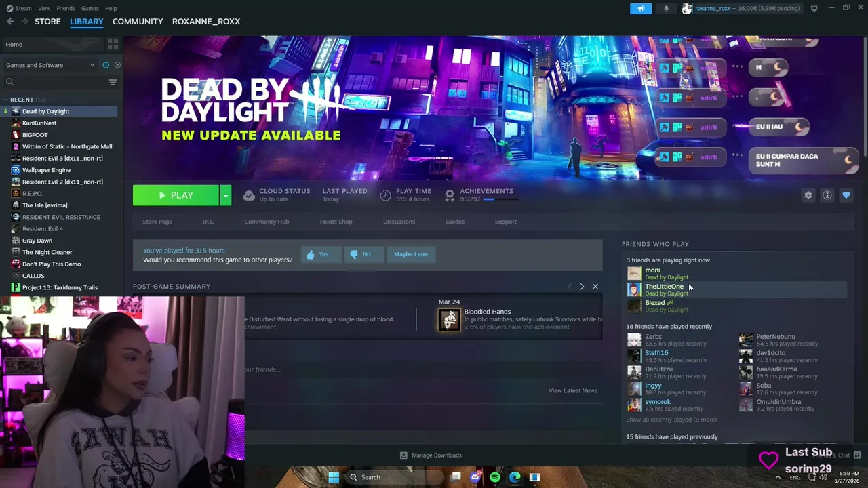Screen dimensions: 868x488
Task: Click the back navigation arrow
Action: (10, 22)
